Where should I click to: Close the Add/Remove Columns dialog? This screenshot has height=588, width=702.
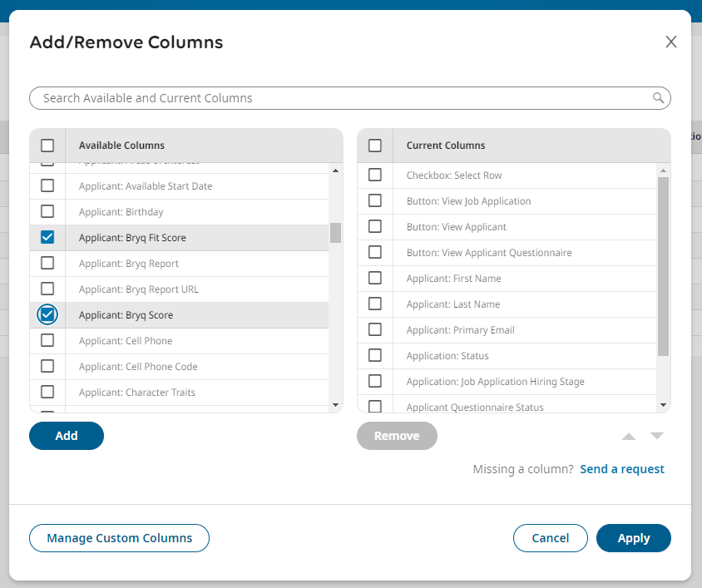coord(670,42)
